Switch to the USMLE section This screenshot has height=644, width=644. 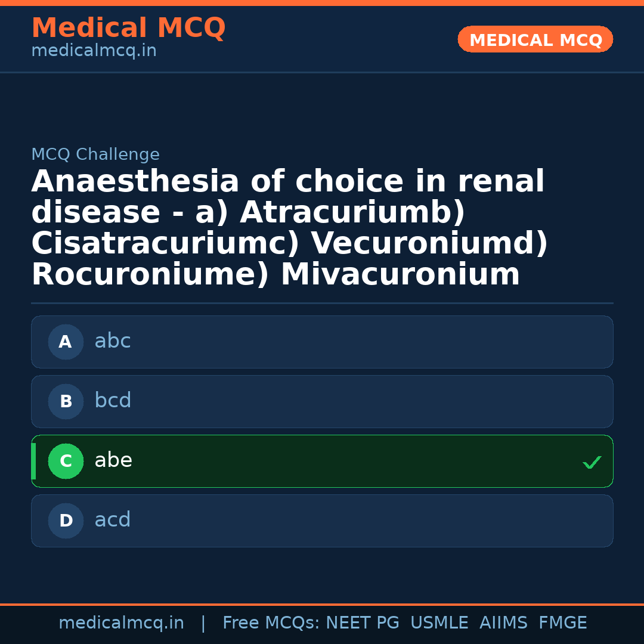pyautogui.click(x=439, y=622)
